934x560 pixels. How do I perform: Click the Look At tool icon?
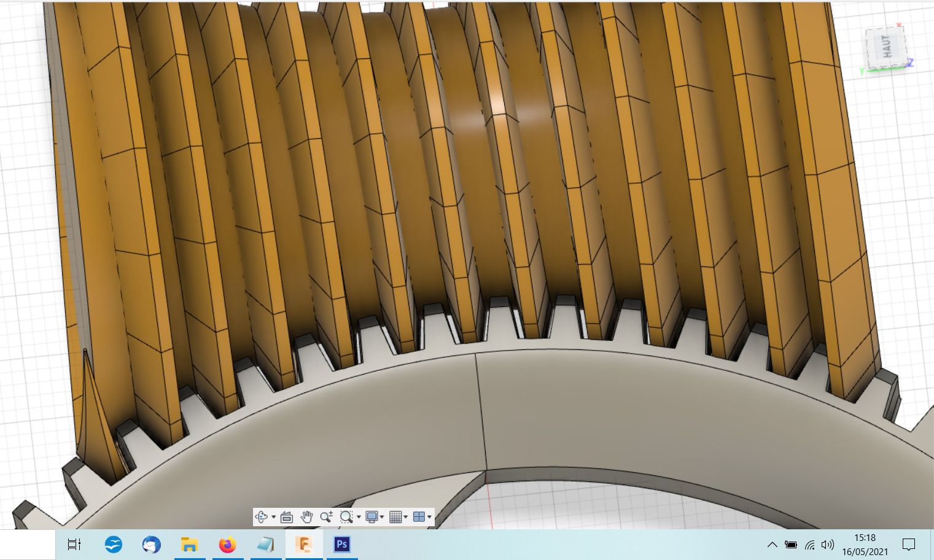[x=287, y=517]
